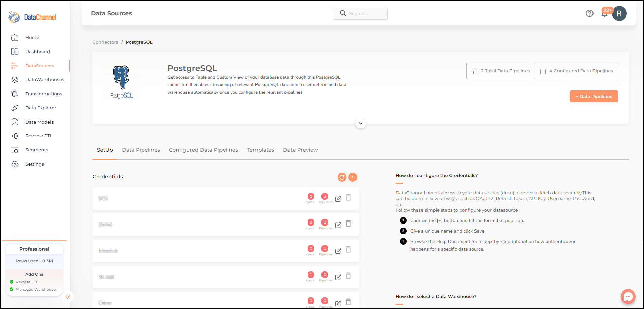Viewport: 644px width, 309px height.
Task: Open the Transformations sidebar icon
Action: (15, 94)
